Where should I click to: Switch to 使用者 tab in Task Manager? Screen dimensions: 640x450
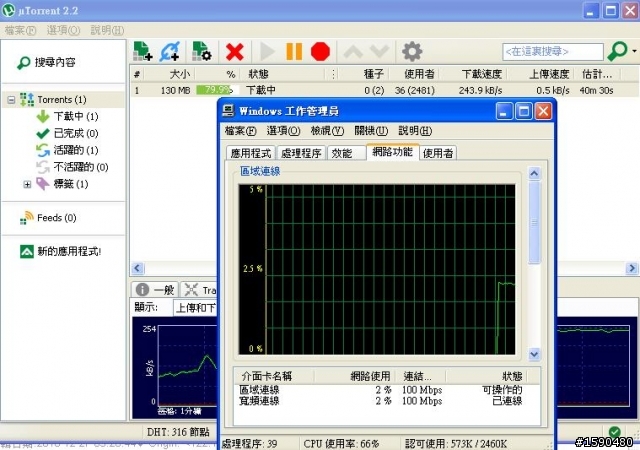click(438, 153)
